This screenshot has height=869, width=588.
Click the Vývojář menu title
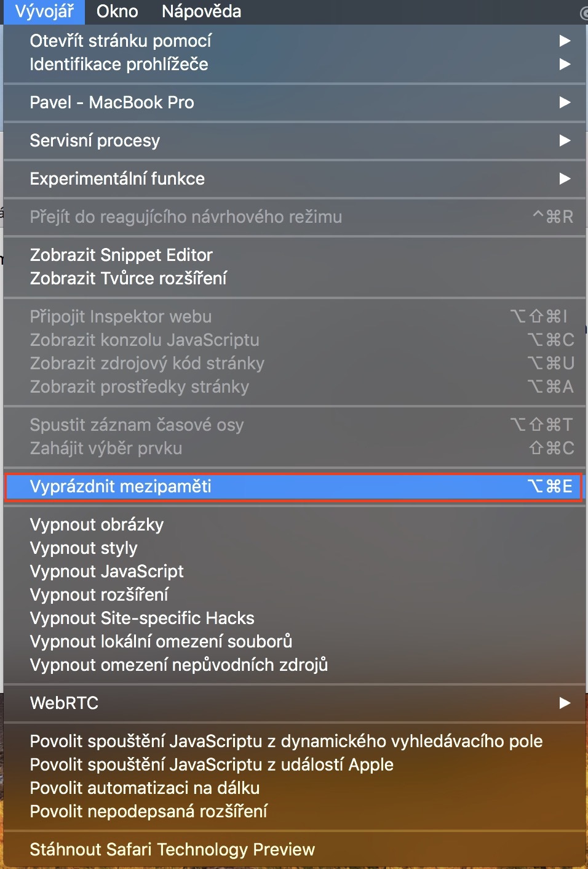44,11
